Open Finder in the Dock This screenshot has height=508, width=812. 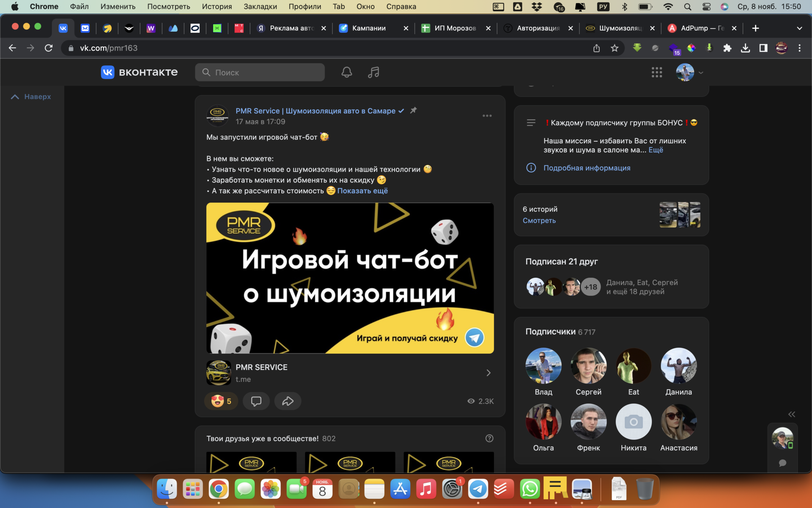(x=167, y=489)
